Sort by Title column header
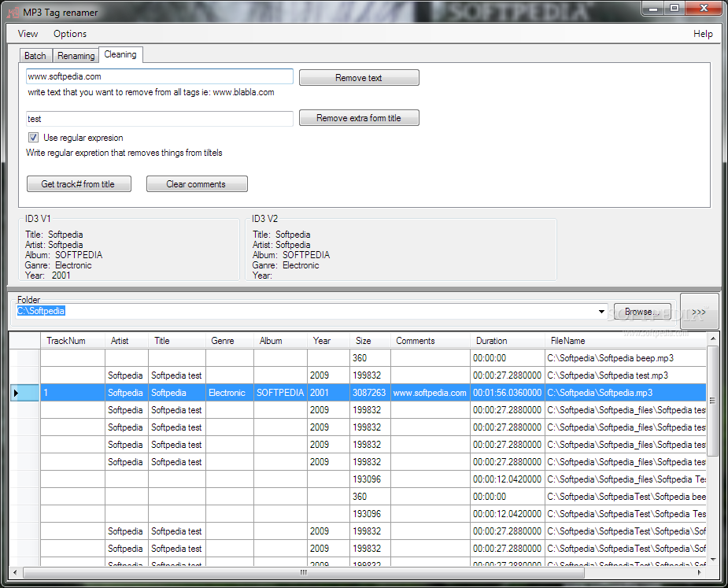Image resolution: width=728 pixels, height=588 pixels. [x=177, y=341]
